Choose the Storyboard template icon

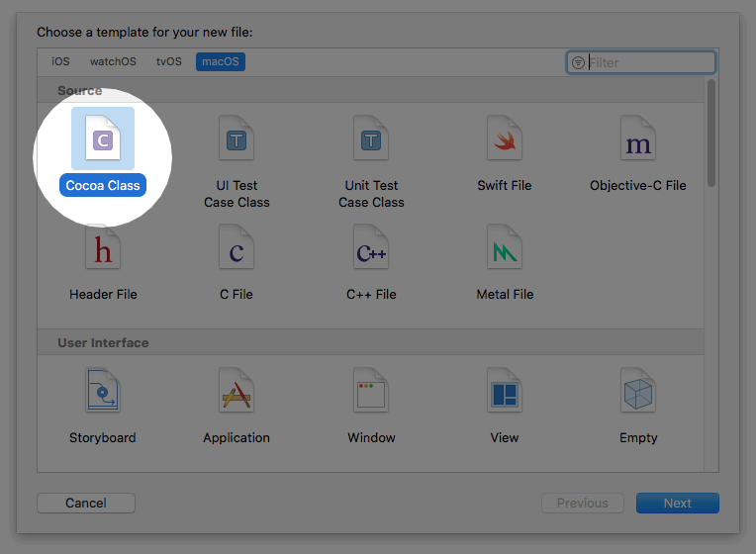[103, 393]
